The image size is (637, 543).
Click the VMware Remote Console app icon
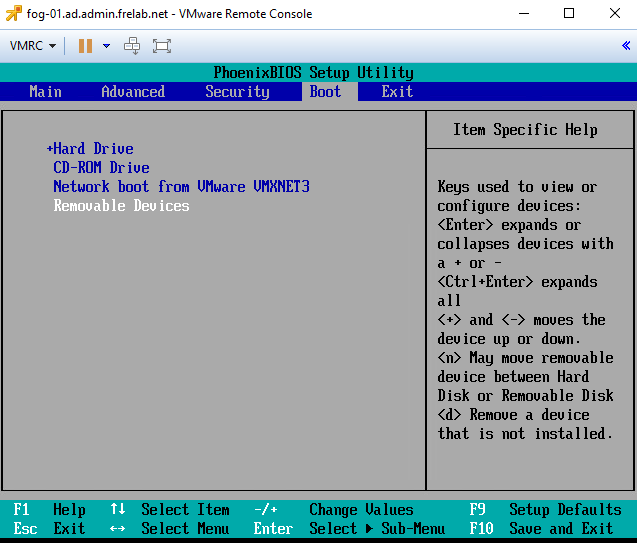pyautogui.click(x=14, y=13)
